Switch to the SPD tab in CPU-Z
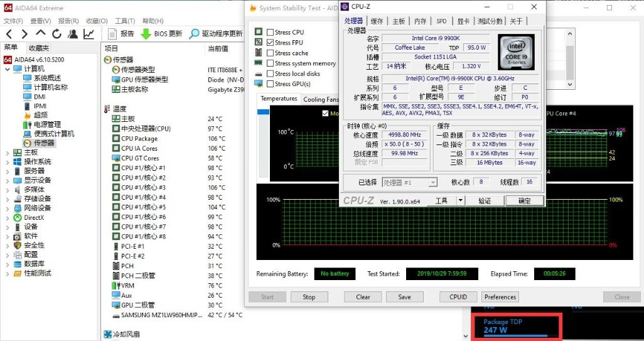This screenshot has width=644, height=341. click(x=441, y=21)
